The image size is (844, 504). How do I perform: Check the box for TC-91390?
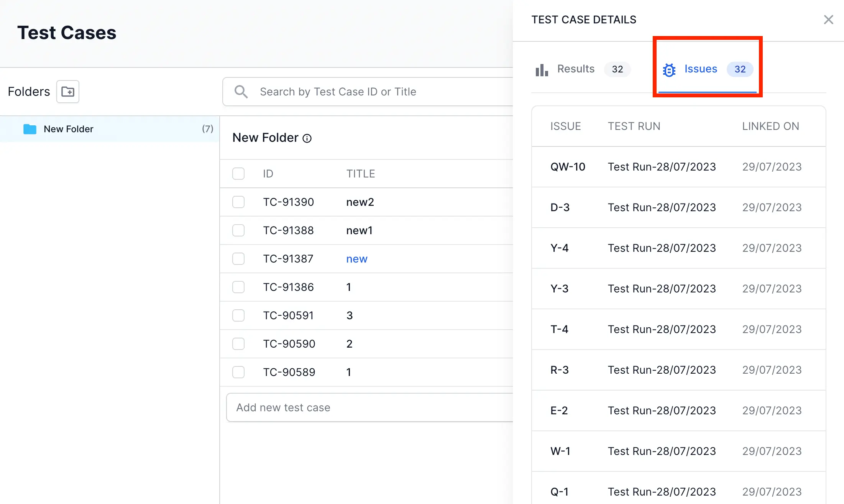pyautogui.click(x=238, y=202)
